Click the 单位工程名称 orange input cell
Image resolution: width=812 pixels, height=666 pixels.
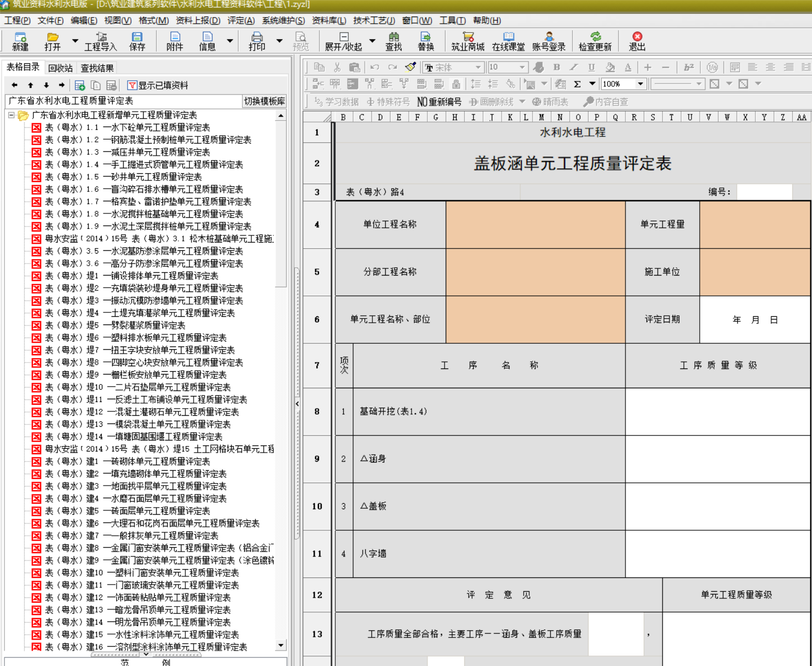(536, 224)
